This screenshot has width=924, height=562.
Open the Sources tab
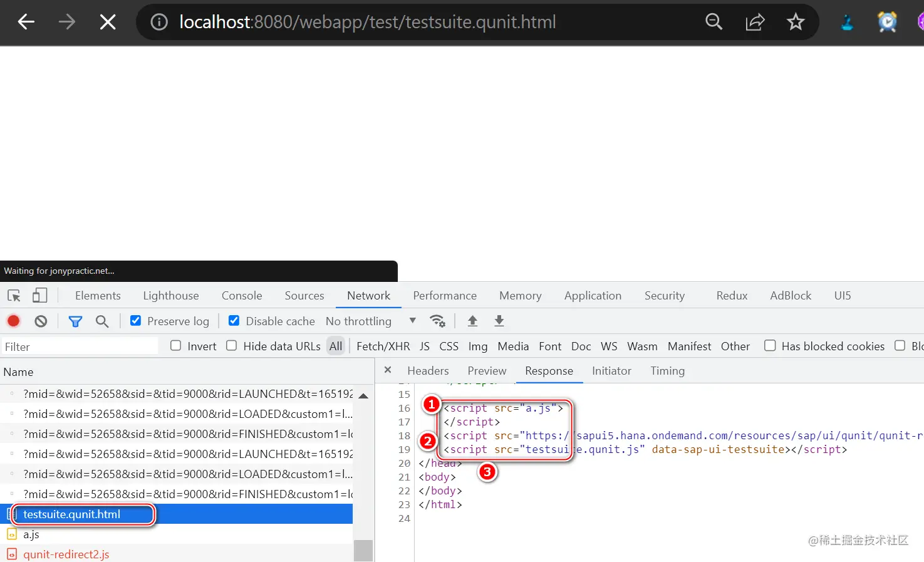point(304,296)
